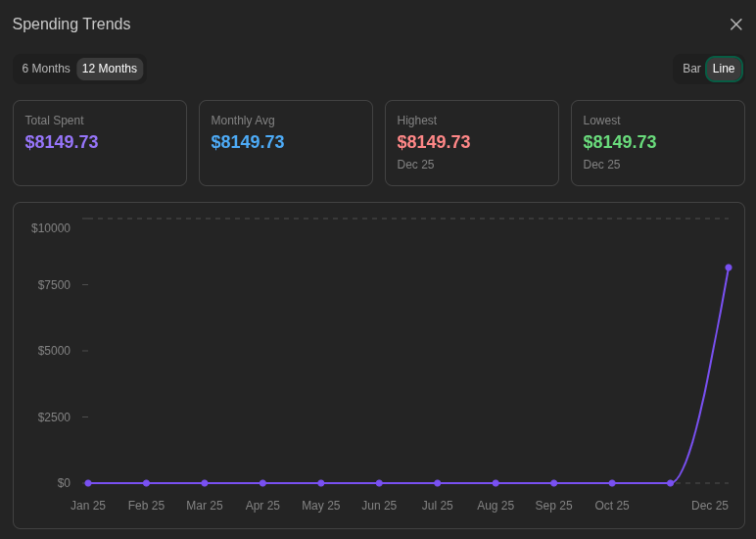Click the Lowest spending card
Viewport: 756px width, 539px height.
[658, 143]
